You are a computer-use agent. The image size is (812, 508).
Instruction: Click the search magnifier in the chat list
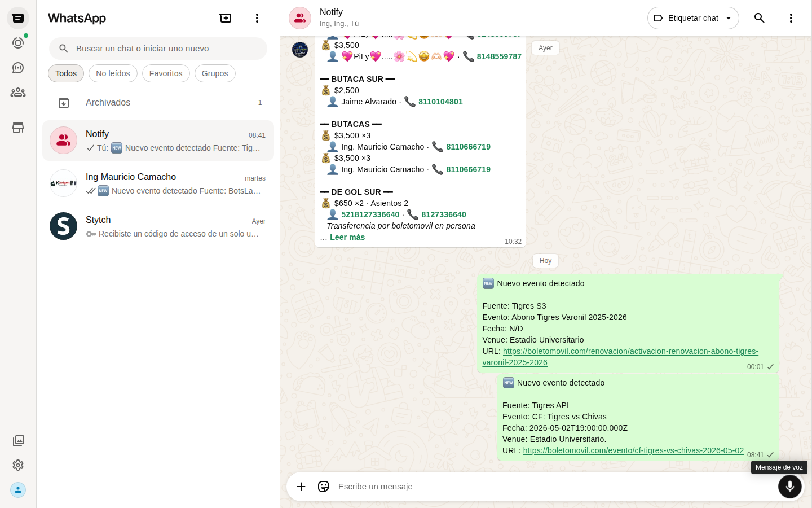pos(64,49)
